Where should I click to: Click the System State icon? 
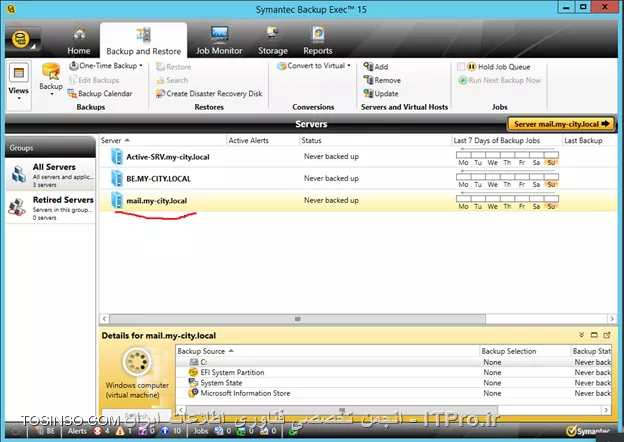[193, 383]
